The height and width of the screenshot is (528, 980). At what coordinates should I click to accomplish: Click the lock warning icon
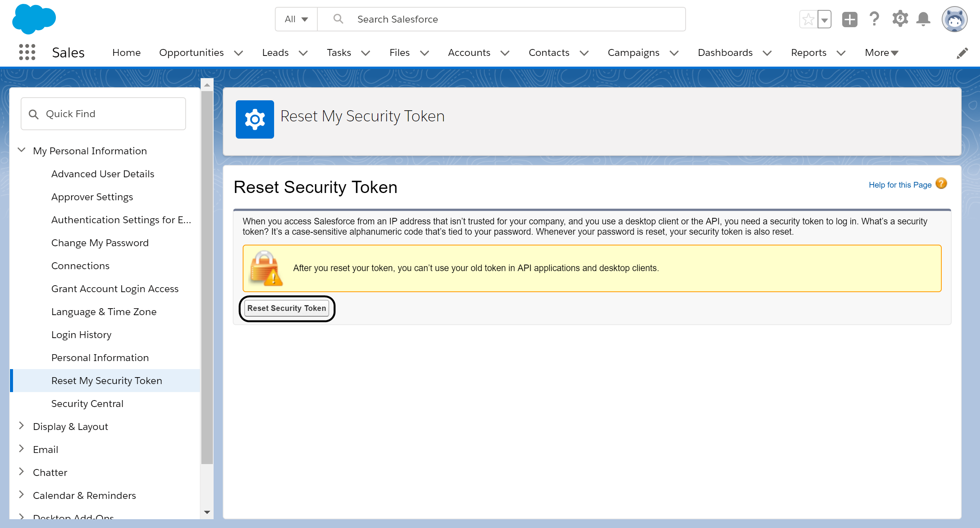tap(266, 268)
